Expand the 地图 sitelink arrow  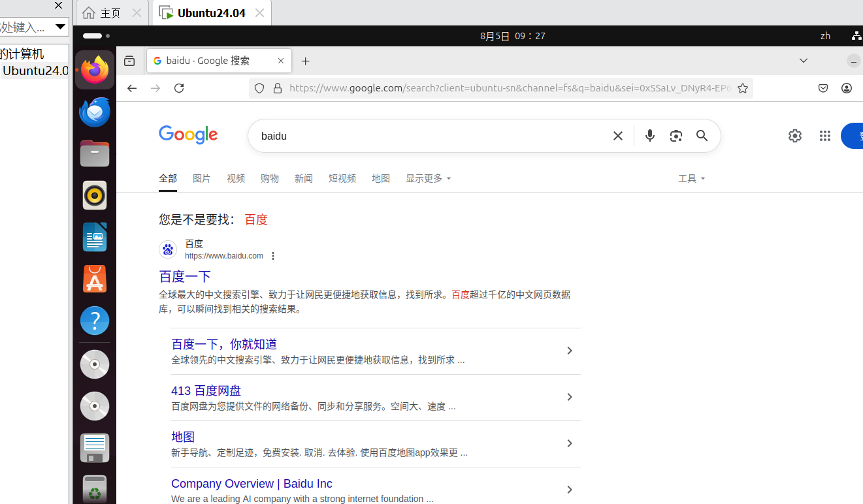pyautogui.click(x=570, y=444)
